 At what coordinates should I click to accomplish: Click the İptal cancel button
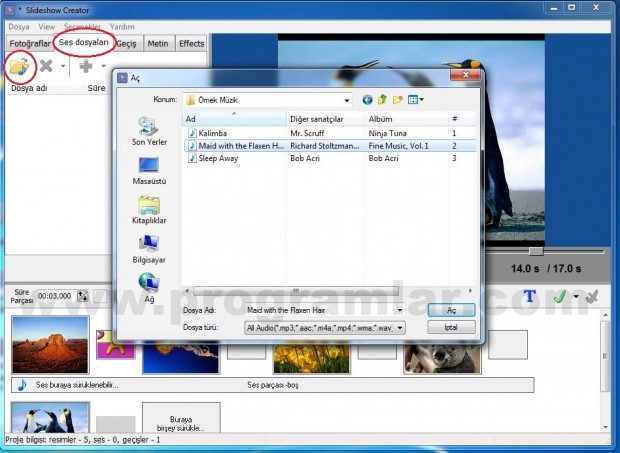[x=451, y=327]
